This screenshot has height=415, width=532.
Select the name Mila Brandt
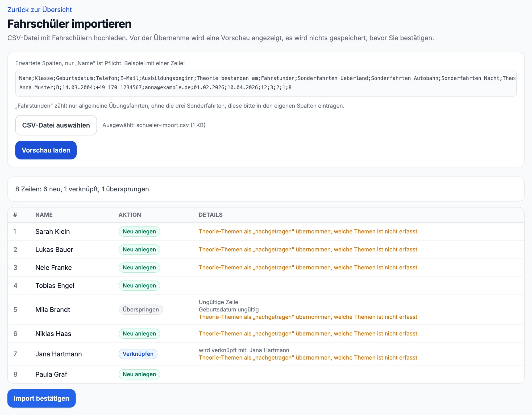tap(53, 310)
